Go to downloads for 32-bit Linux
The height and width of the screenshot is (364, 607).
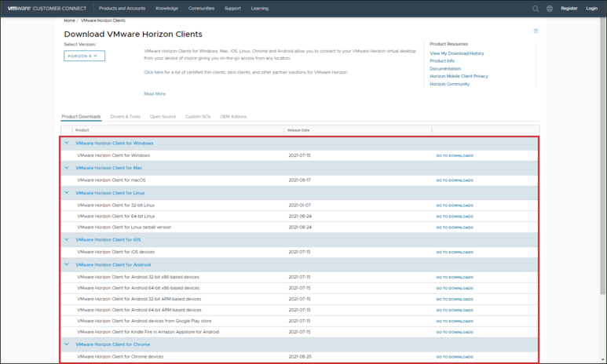tap(455, 206)
